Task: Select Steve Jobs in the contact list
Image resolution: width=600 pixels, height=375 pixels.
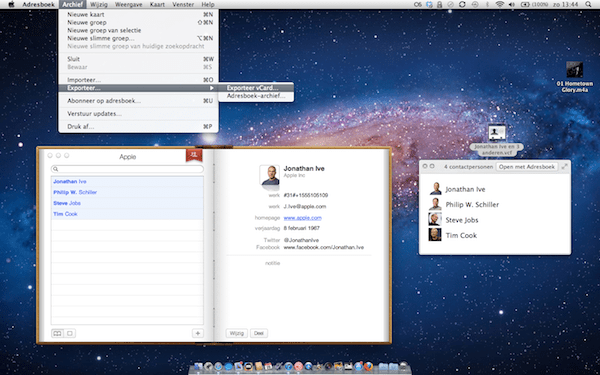Action: (127, 203)
